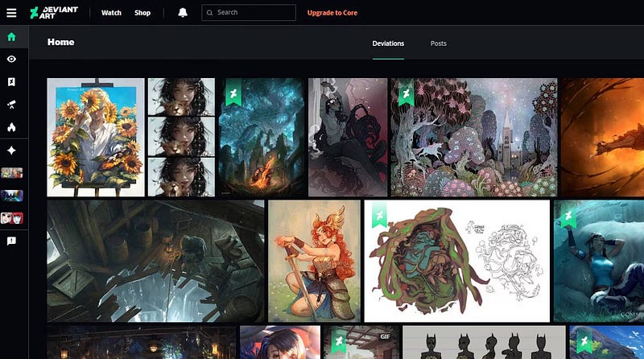
Task: Click green badge on forest campfire artwork
Action: coord(233,94)
